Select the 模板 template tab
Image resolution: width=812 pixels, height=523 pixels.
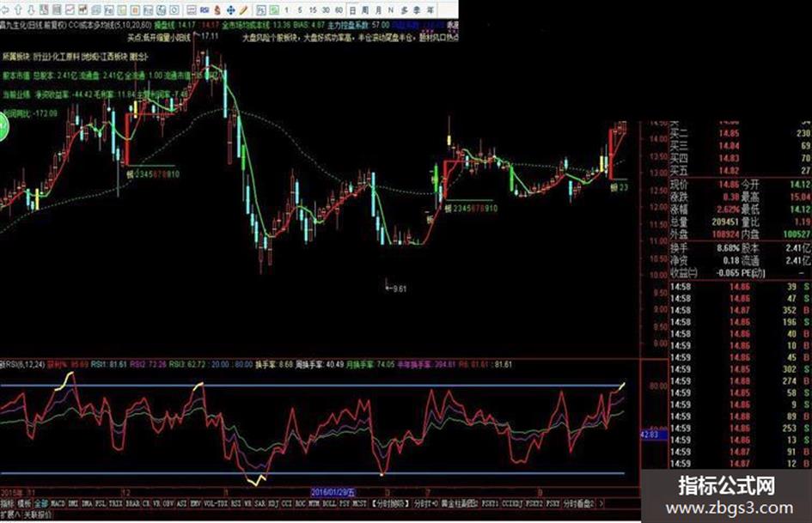(x=24, y=504)
